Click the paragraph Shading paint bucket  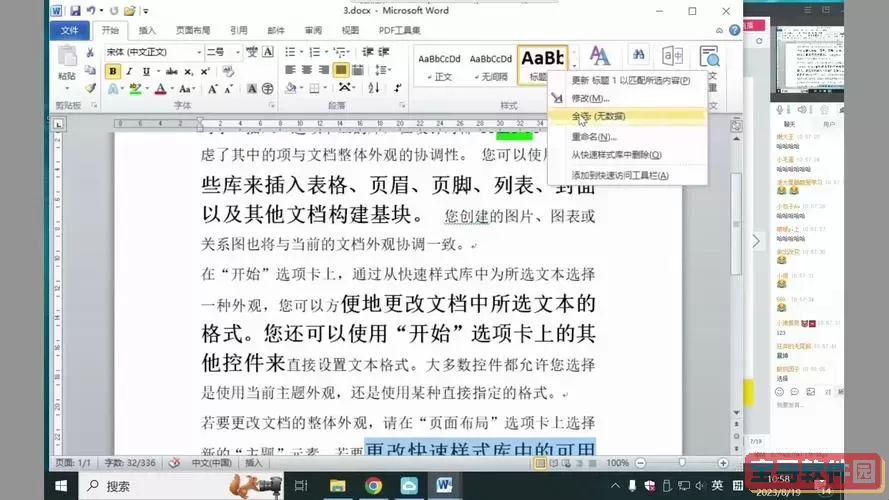[291, 88]
